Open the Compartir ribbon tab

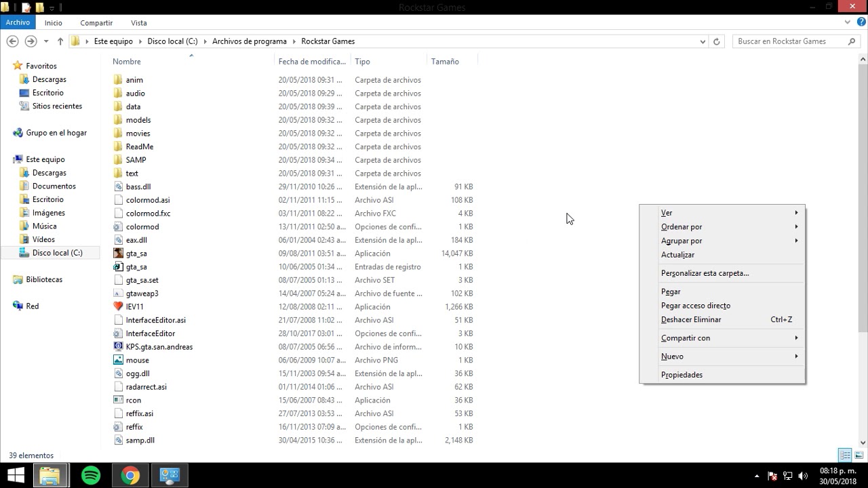click(x=96, y=23)
